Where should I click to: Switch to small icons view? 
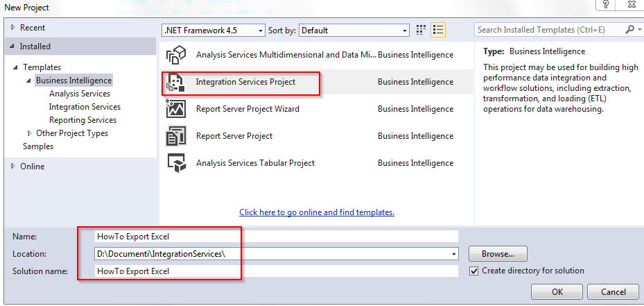tap(421, 30)
